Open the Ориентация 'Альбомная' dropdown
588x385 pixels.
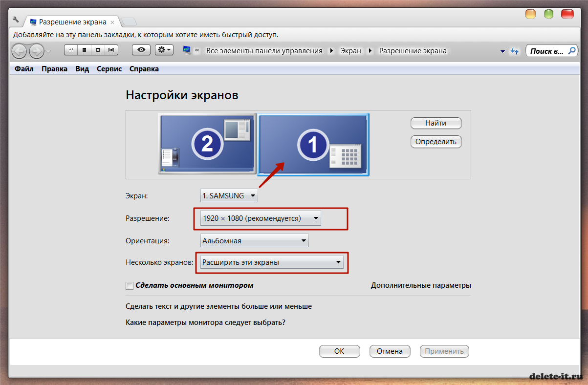[x=255, y=240]
